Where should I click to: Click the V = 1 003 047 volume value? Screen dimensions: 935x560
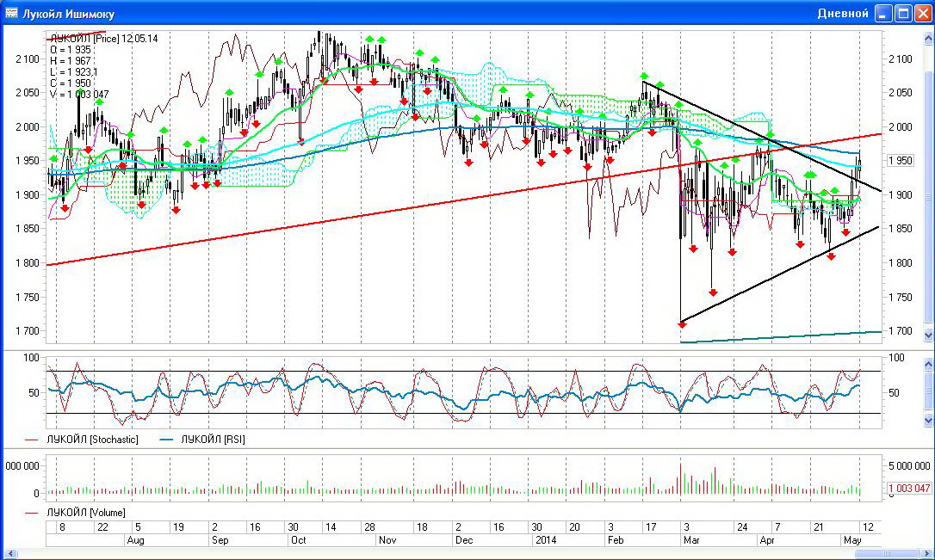[x=79, y=95]
